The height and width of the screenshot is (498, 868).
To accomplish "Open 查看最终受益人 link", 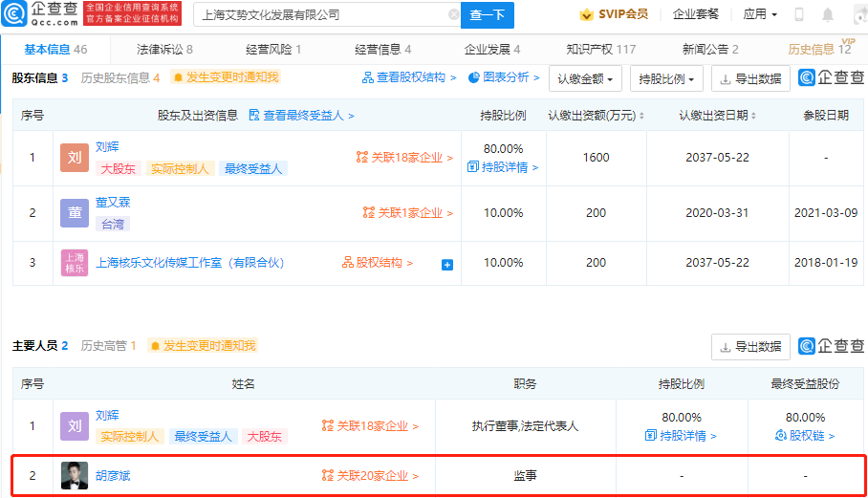I will click(x=302, y=116).
